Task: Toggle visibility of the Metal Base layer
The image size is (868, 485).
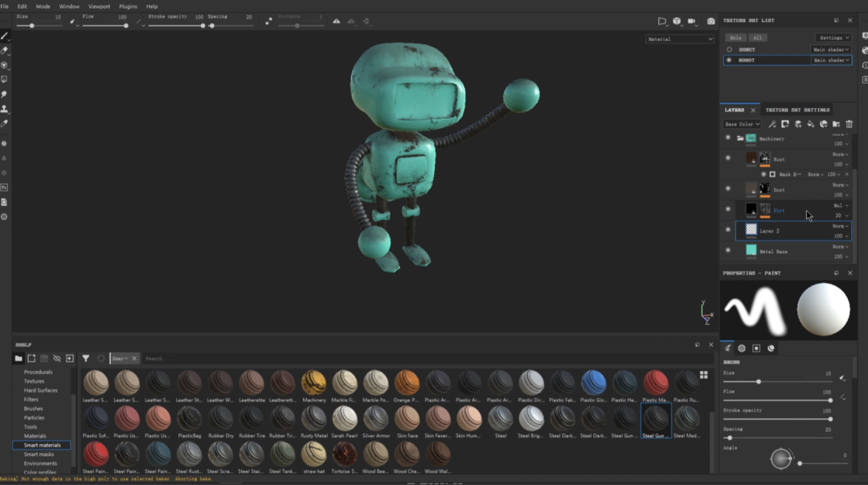Action: point(728,251)
